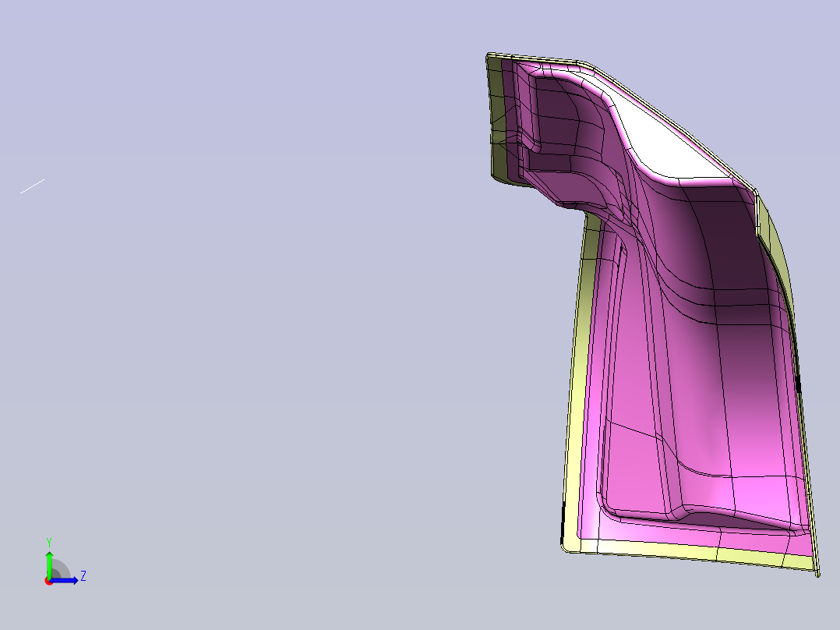This screenshot has width=840, height=630.
Task: Click the black marker on right edge
Action: click(x=798, y=384)
